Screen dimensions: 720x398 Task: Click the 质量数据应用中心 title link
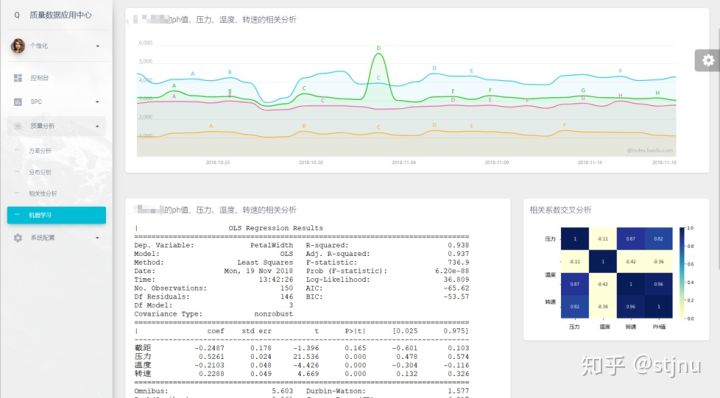tap(61, 15)
